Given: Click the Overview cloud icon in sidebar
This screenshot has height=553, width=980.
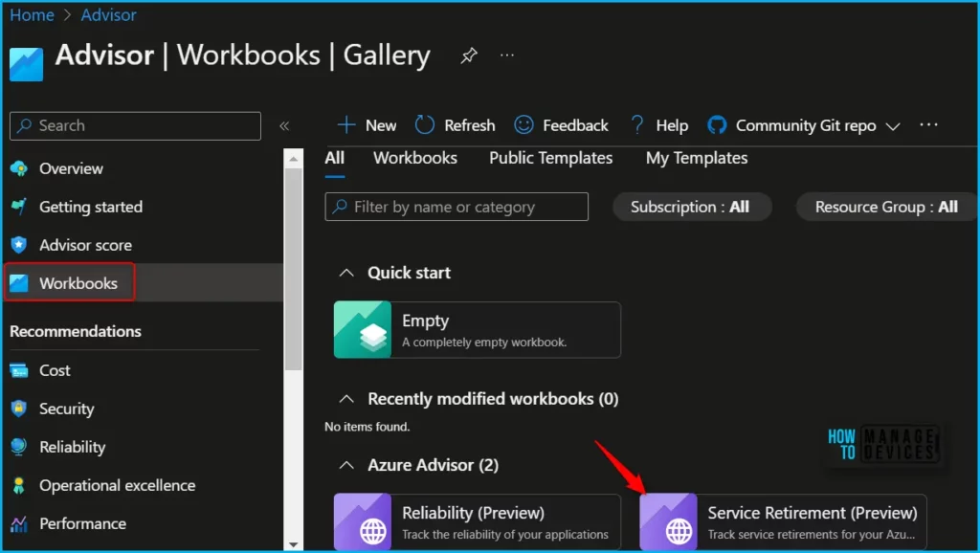Looking at the screenshot, I should point(19,168).
